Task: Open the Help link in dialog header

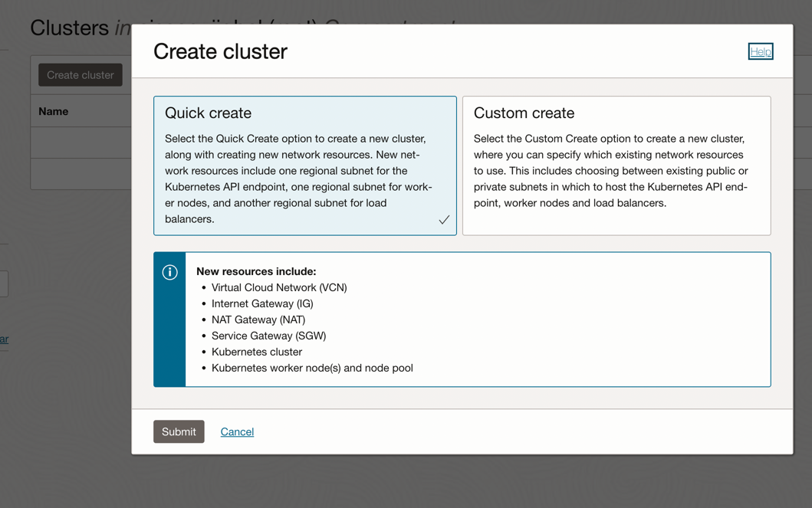Action: click(760, 51)
